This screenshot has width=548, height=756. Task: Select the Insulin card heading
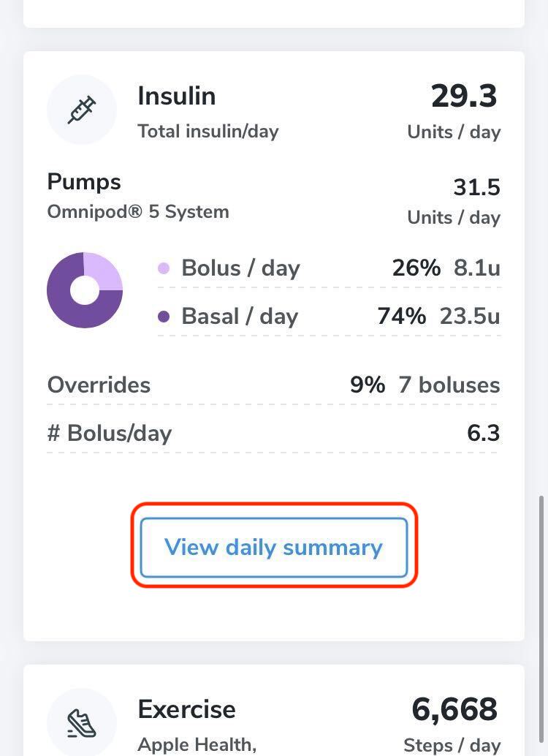pyautogui.click(x=176, y=96)
